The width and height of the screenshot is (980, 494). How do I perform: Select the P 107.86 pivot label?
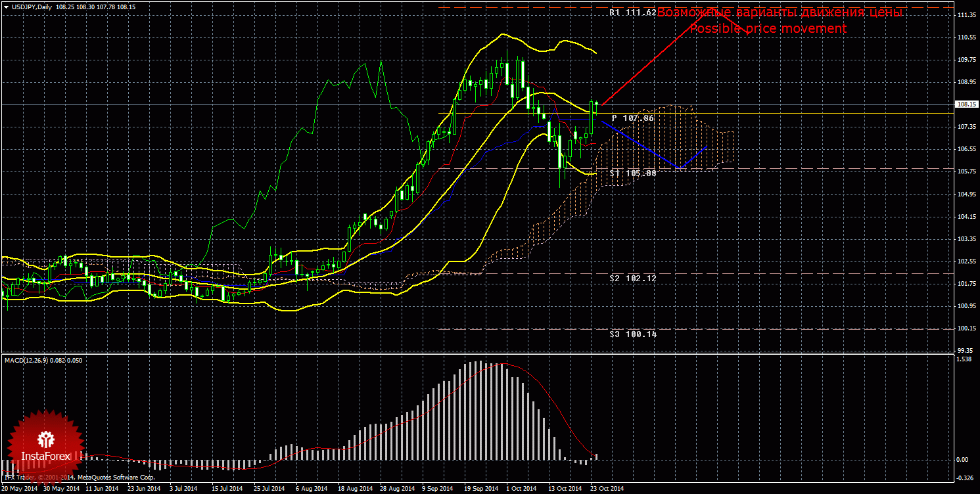(632, 118)
